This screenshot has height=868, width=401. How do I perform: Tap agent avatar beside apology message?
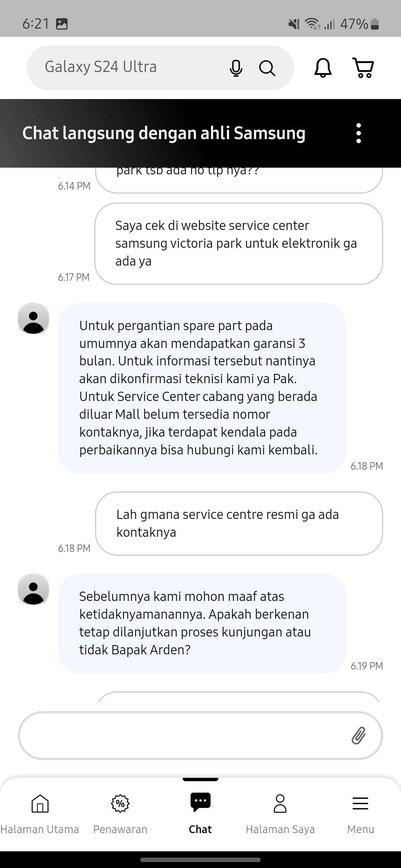(33, 589)
